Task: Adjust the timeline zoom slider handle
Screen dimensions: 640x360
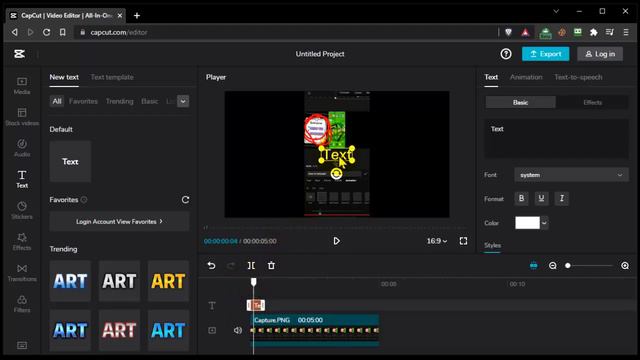Action: (567, 266)
